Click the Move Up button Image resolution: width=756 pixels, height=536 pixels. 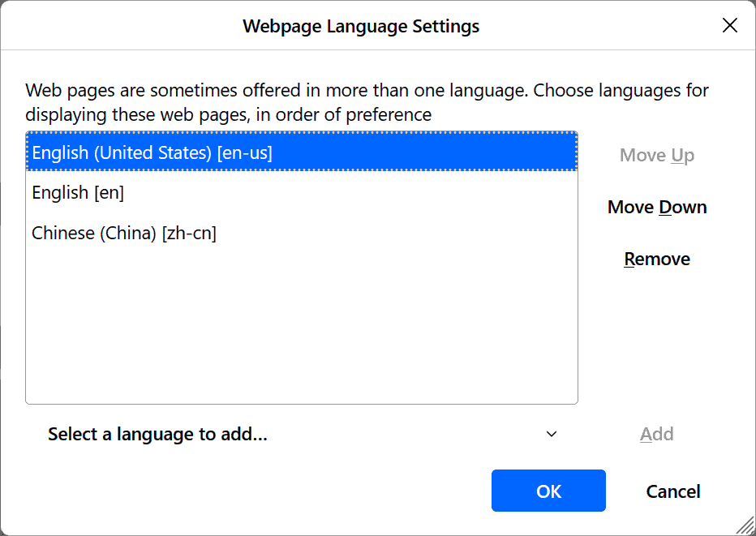pyautogui.click(x=656, y=156)
